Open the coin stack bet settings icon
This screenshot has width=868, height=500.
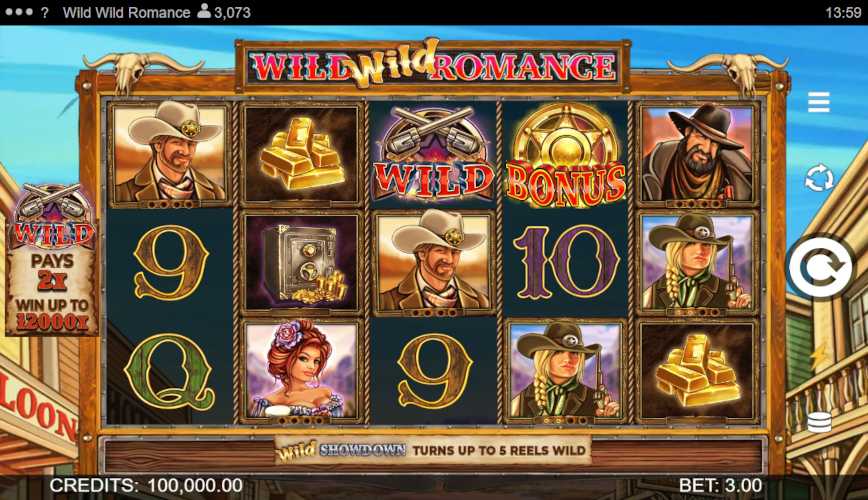[819, 423]
